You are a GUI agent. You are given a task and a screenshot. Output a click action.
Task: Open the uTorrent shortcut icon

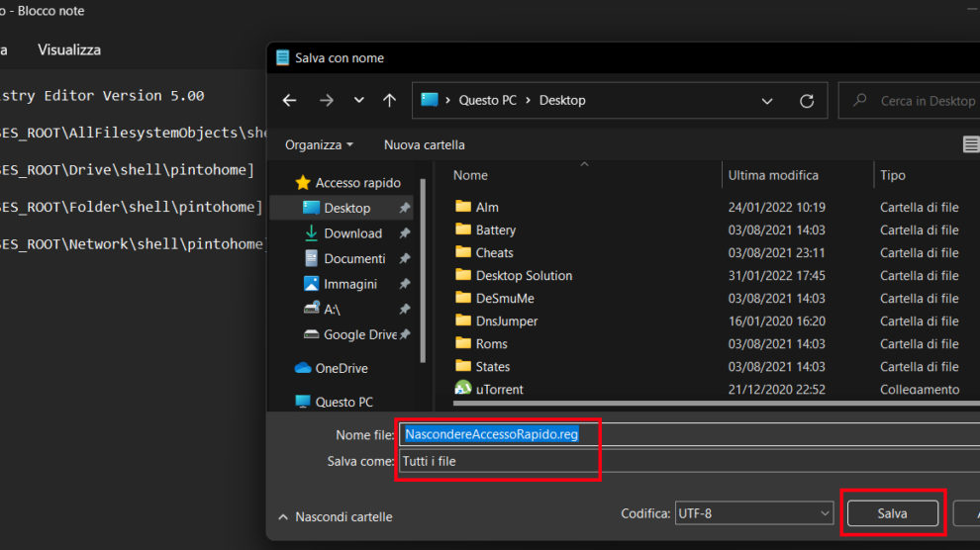point(463,389)
